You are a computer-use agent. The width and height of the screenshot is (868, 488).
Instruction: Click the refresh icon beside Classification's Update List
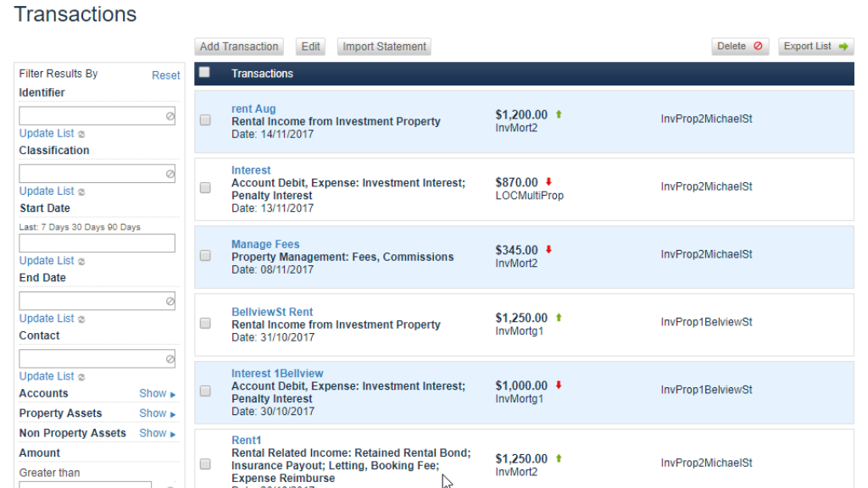(x=80, y=191)
